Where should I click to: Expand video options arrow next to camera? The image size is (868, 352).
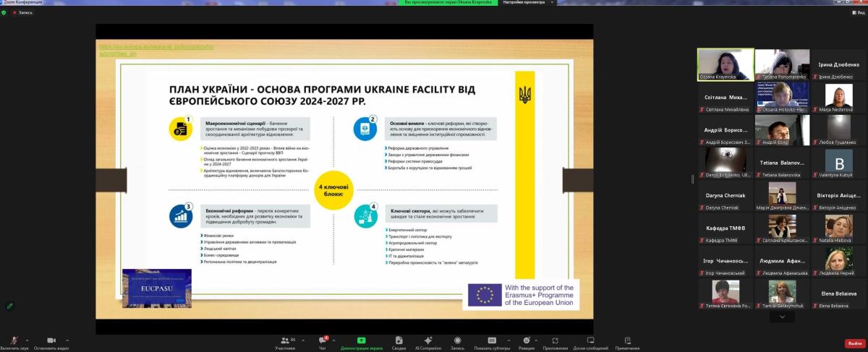[68, 340]
